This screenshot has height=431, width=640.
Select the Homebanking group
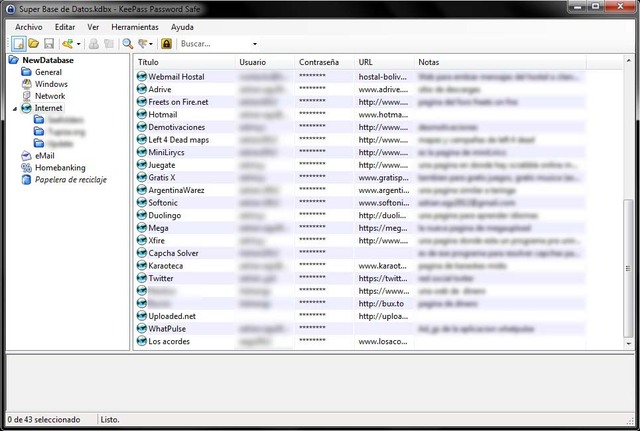coord(60,167)
